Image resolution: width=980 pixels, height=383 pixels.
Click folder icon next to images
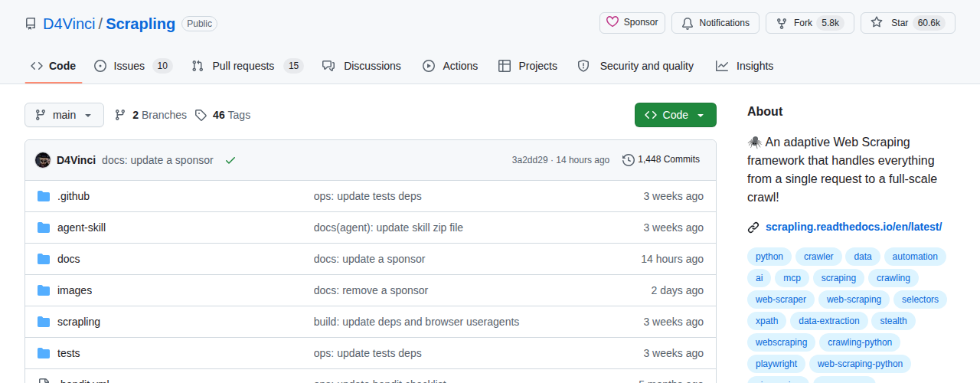click(x=44, y=290)
